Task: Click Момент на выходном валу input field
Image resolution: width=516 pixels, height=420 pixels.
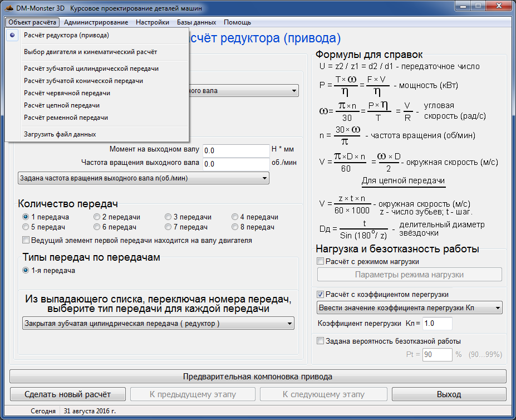Action: pyautogui.click(x=236, y=150)
